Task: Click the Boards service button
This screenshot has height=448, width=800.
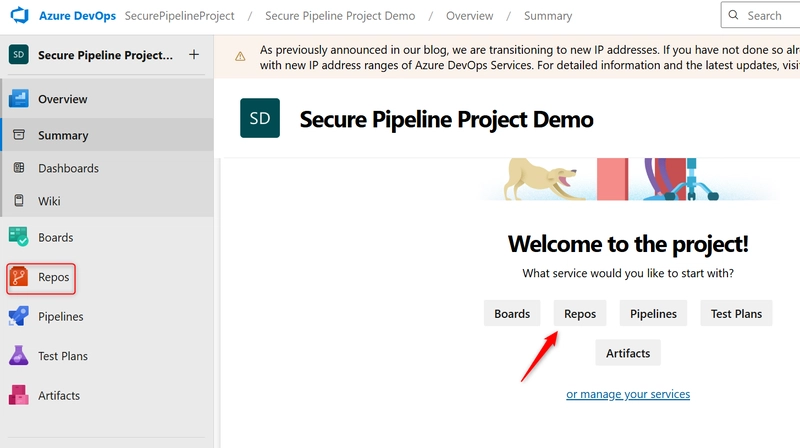Action: (512, 313)
